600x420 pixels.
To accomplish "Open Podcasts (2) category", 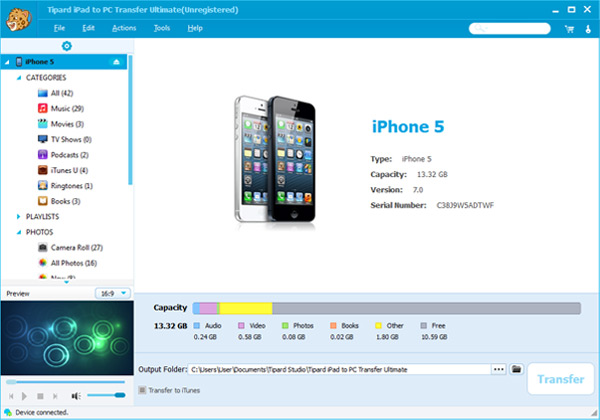I will 63,155.
